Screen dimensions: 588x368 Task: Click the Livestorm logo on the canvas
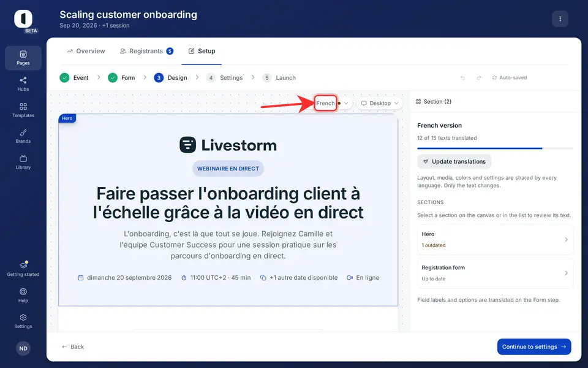pos(228,145)
